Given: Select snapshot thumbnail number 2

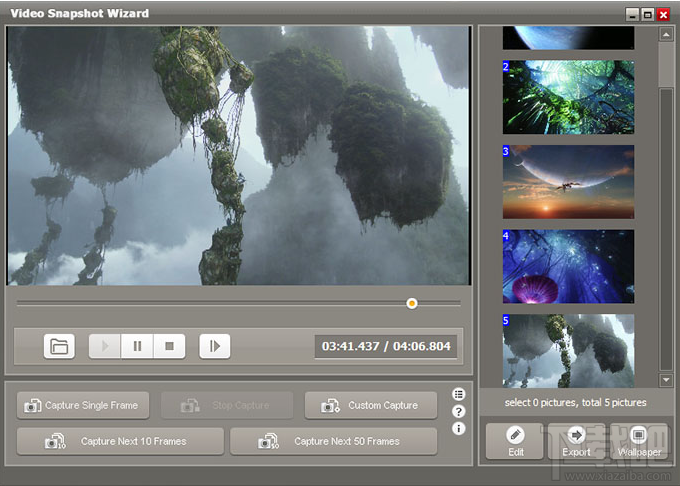Looking at the screenshot, I should click(568, 97).
